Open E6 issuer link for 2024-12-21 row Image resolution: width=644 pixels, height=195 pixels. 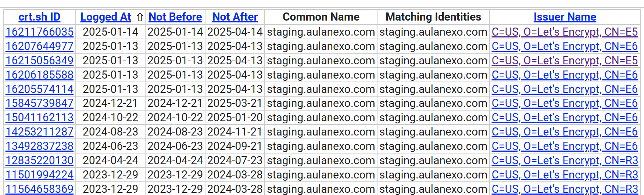click(565, 103)
